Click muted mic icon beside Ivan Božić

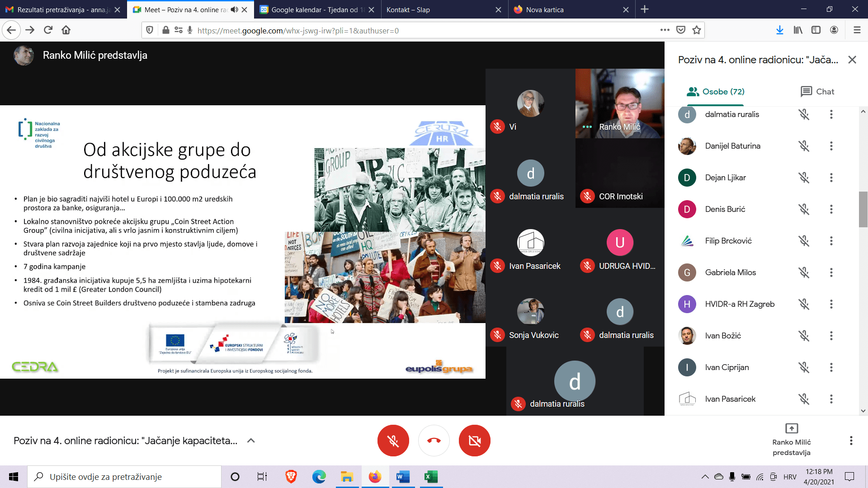point(803,336)
